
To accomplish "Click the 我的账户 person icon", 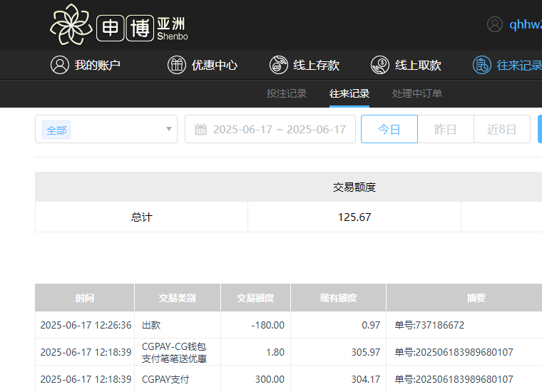I will (60, 65).
